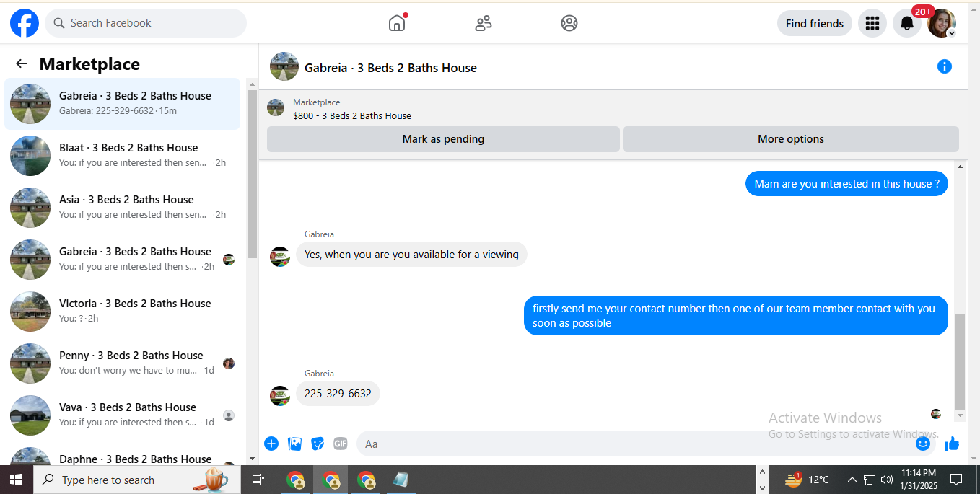The width and height of the screenshot is (980, 494).
Task: Click the Facebook logo icon
Action: click(x=25, y=23)
